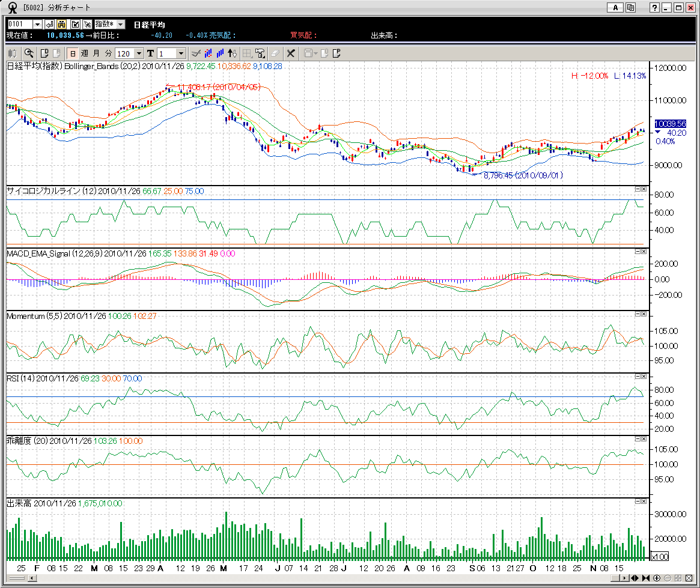
Task: Click the eraser tool icon
Action: 275,53
